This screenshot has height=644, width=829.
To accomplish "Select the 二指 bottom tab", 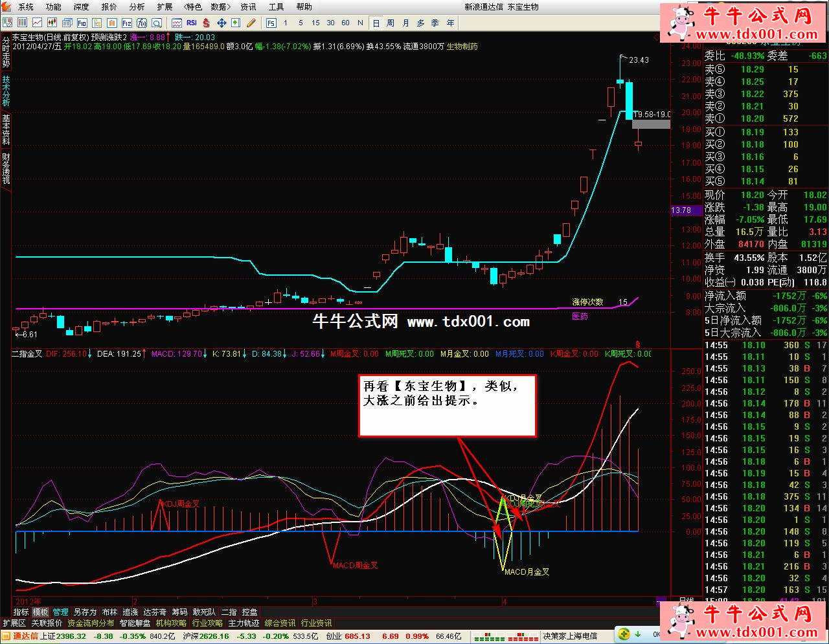I will point(229,612).
